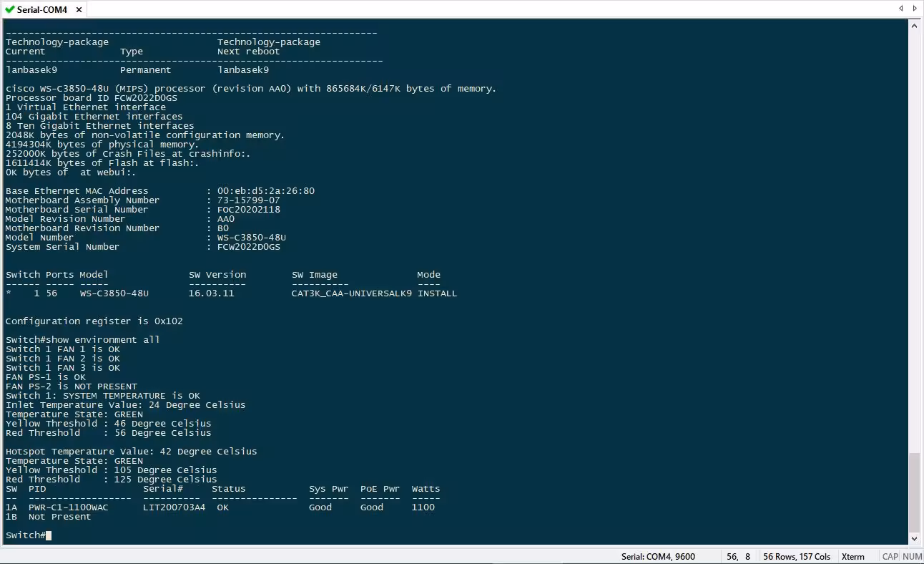This screenshot has width=924, height=564.
Task: Click the Xterm status bar entry
Action: 852,557
